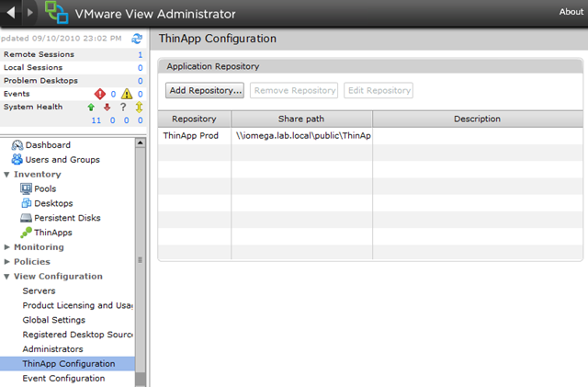Sort by Description column header
The image size is (588, 387).
coord(478,119)
